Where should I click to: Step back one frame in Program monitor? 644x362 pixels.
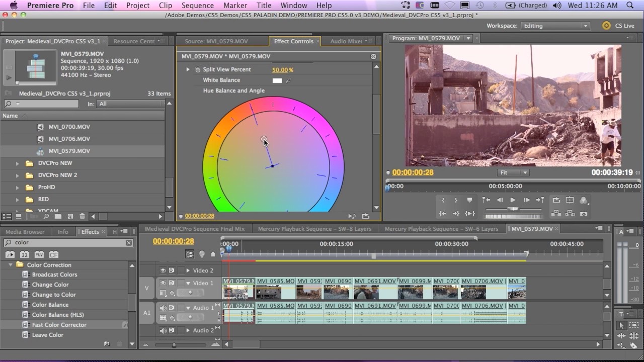point(500,200)
